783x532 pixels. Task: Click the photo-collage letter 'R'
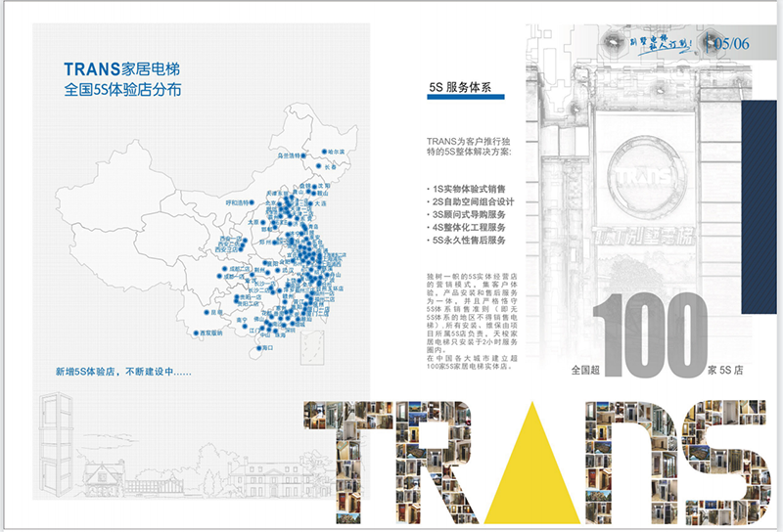(436, 463)
